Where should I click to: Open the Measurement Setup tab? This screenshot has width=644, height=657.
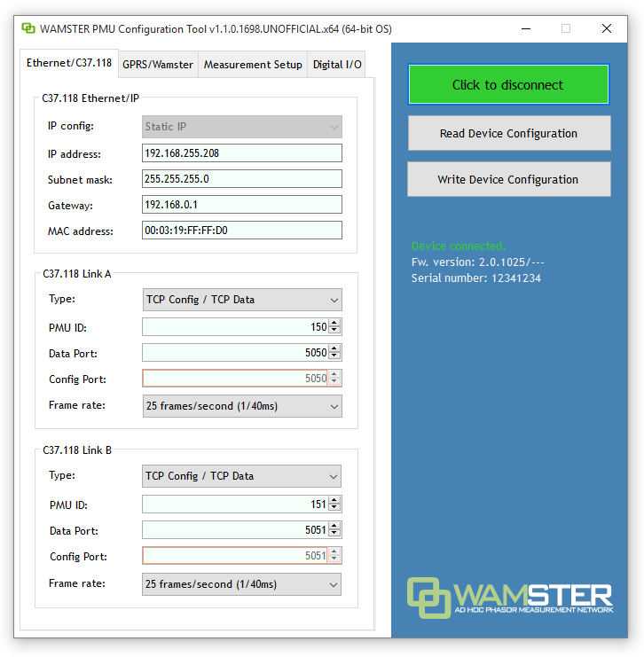coord(253,65)
